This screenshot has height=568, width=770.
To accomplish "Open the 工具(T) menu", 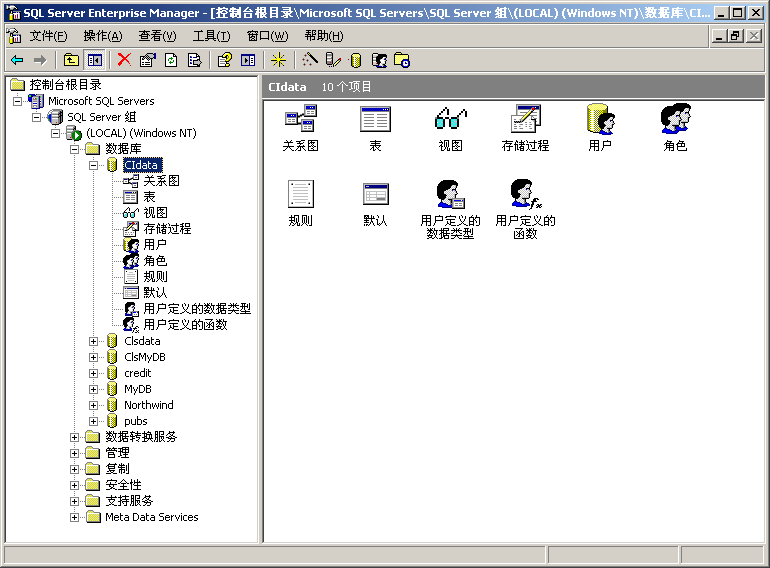I will coord(211,36).
